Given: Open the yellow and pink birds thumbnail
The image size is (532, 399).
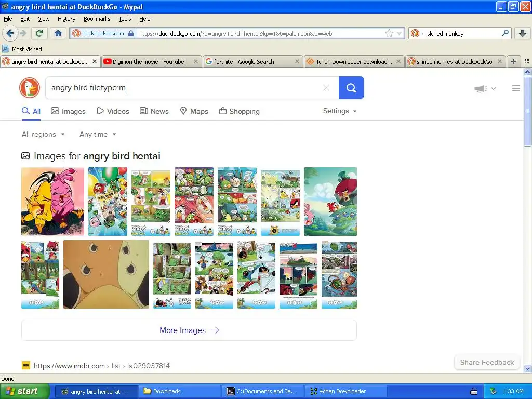Looking at the screenshot, I should point(52,202).
